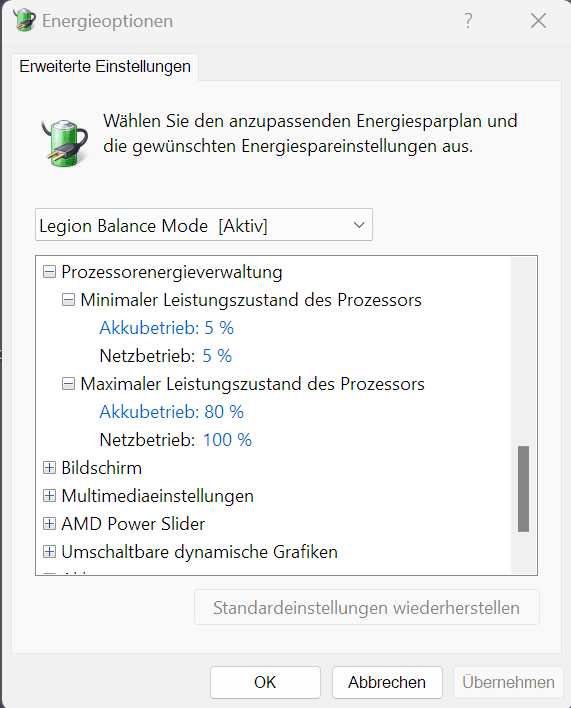The height and width of the screenshot is (708, 571).
Task: Open the Legion Balance Mode plan dropdown
Action: pyautogui.click(x=204, y=225)
